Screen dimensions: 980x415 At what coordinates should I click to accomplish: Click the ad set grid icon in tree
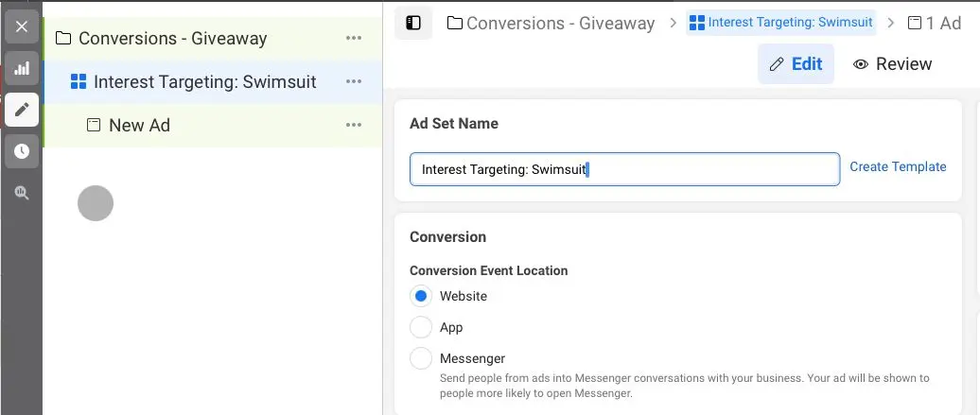click(79, 82)
